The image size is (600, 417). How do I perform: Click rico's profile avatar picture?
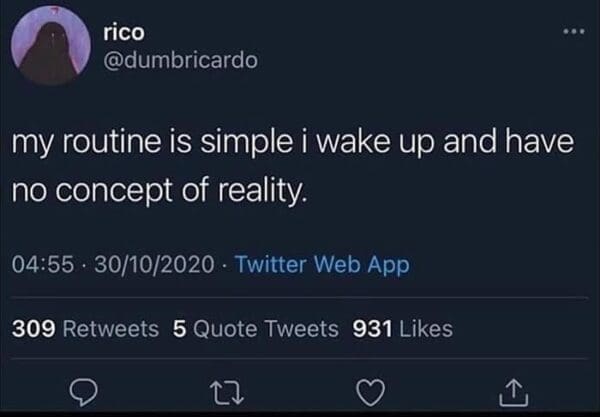48,48
